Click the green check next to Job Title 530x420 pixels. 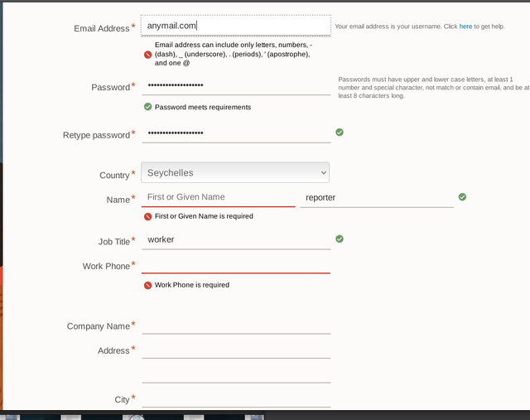point(340,239)
